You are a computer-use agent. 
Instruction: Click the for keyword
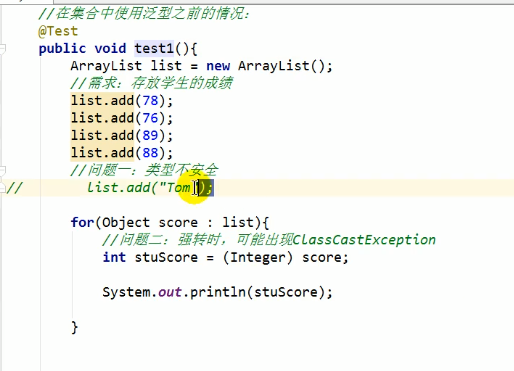tap(82, 222)
